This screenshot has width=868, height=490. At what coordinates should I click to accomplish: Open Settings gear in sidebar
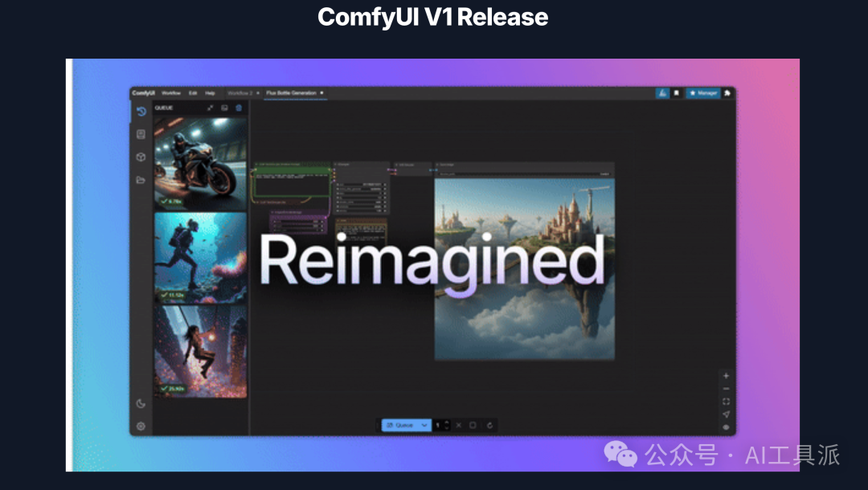coord(141,427)
